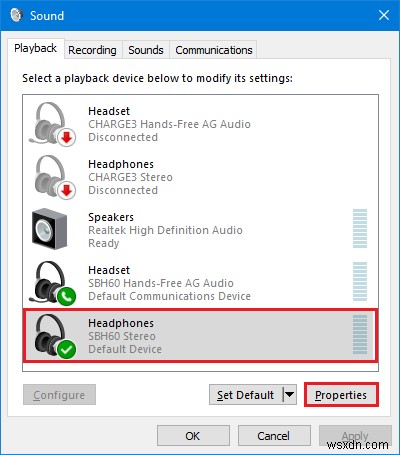Click the SBH60 Headset level meter
This screenshot has height=455, width=400.
coord(360,282)
